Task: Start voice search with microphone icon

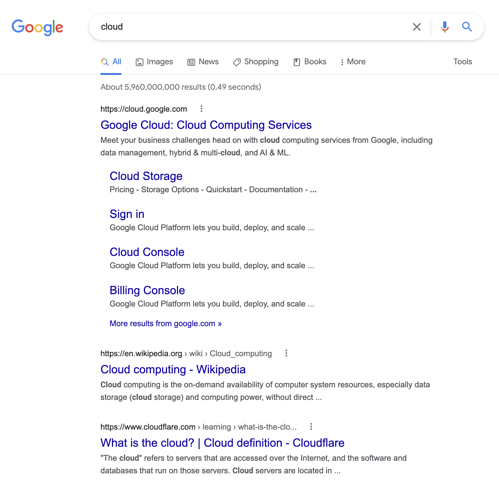Action: pos(444,27)
